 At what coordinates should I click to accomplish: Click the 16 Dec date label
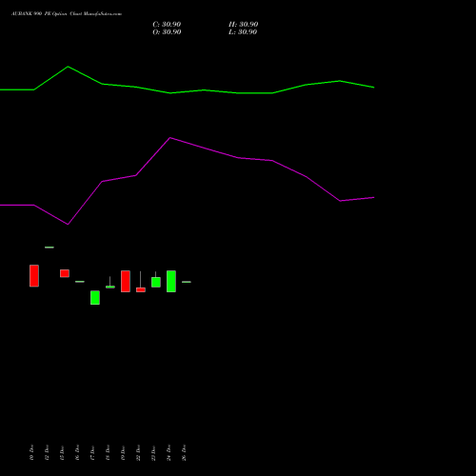[x=77, y=452]
